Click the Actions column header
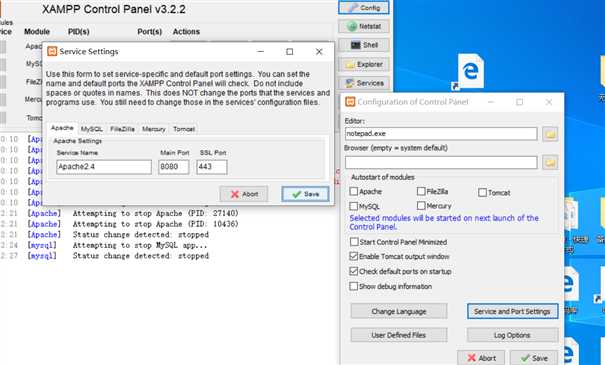 186,32
